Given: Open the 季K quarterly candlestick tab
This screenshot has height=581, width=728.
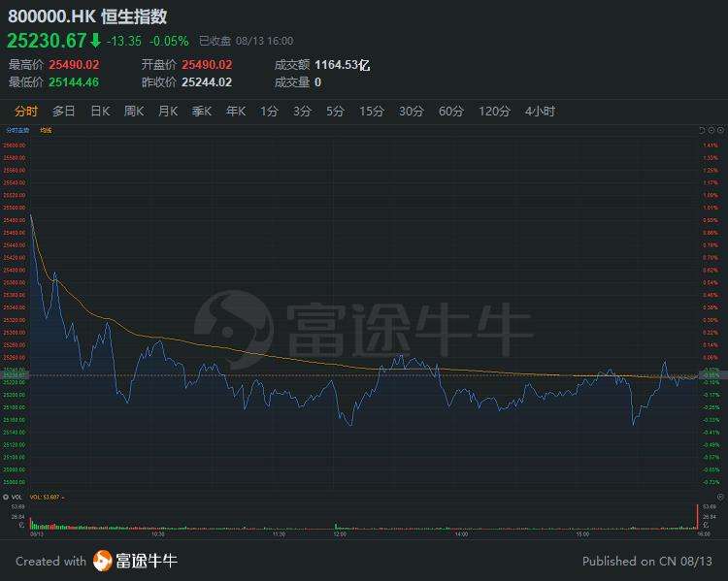Looking at the screenshot, I should tap(202, 112).
